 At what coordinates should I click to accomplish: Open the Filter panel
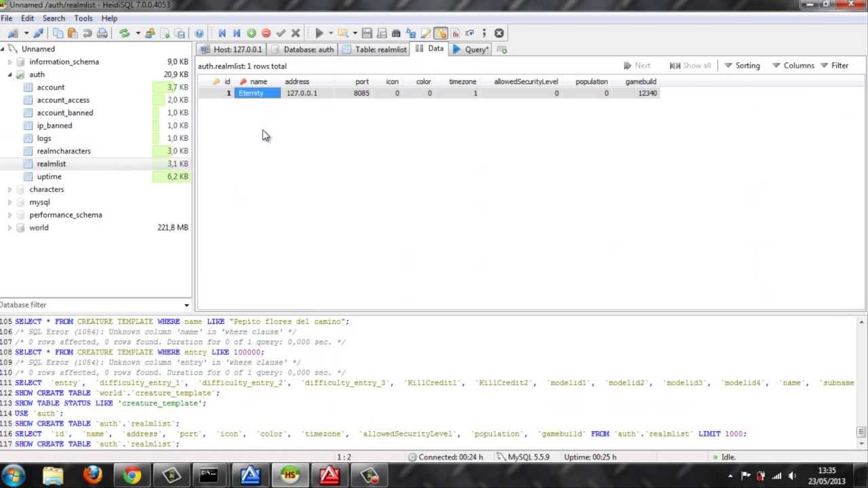tap(835, 66)
